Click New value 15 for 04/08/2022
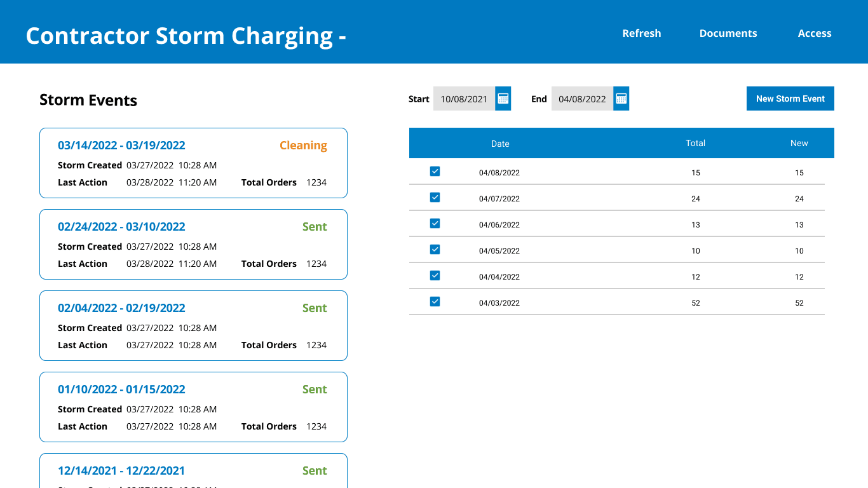 (799, 173)
